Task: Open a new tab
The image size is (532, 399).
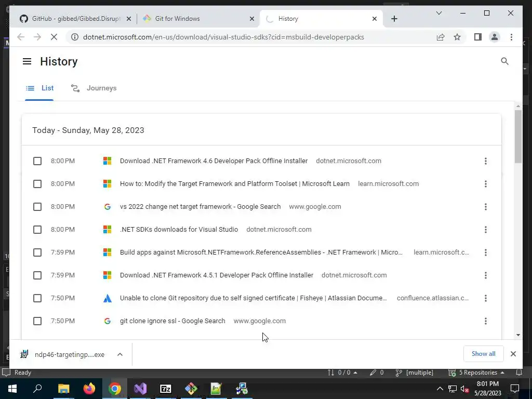Action: click(394, 19)
